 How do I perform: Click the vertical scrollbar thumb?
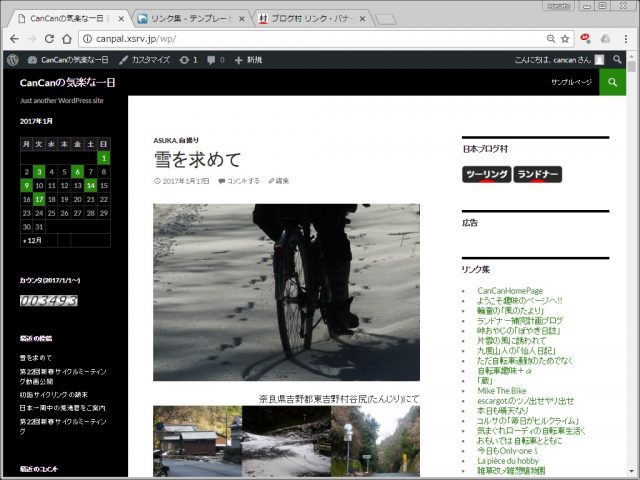(x=632, y=66)
